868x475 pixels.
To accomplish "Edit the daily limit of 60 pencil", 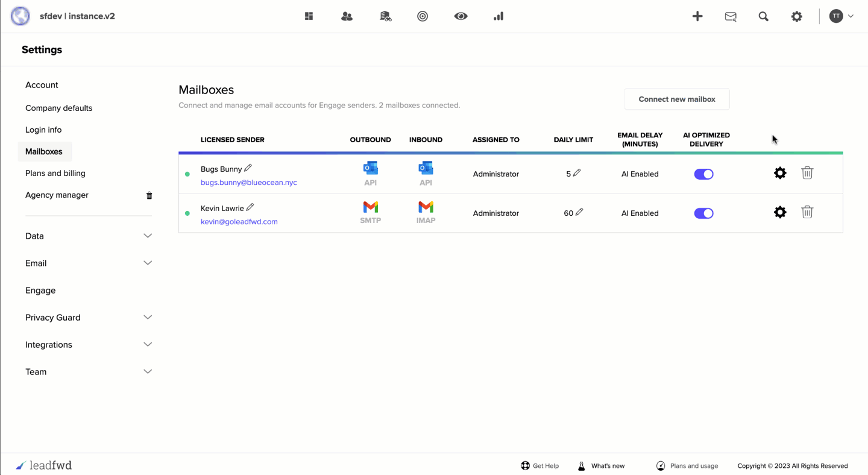I will (x=579, y=212).
